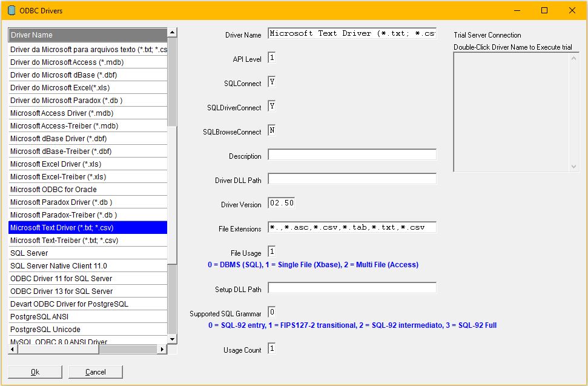
Task: Select 'Microsoft Paradox-Treiber (*.db )' row
Action: pos(88,215)
